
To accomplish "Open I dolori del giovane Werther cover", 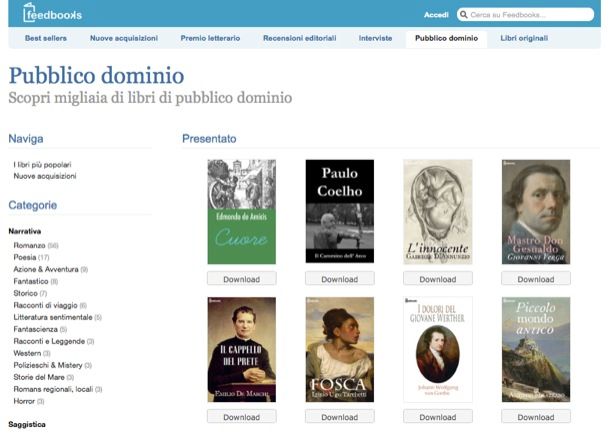I will (x=438, y=350).
